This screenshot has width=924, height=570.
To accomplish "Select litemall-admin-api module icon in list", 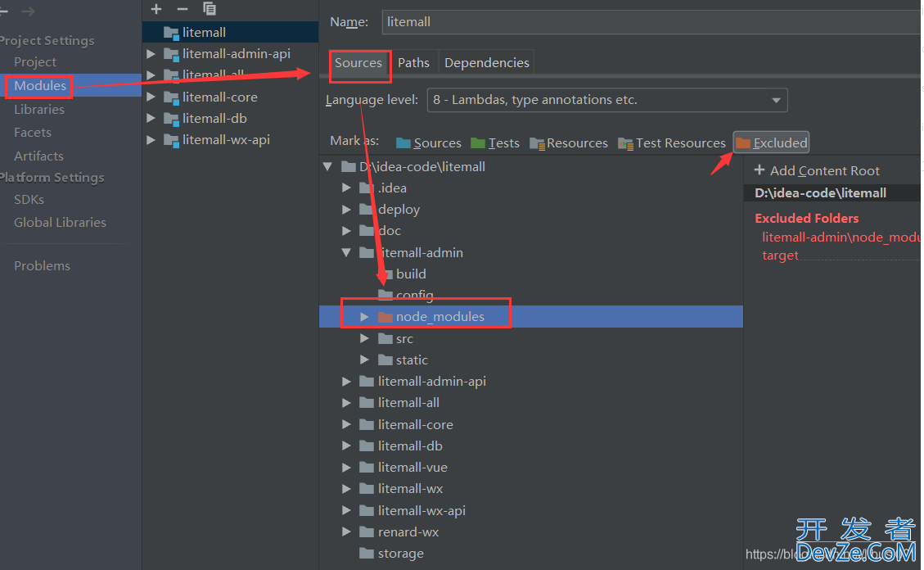I will tap(171, 54).
